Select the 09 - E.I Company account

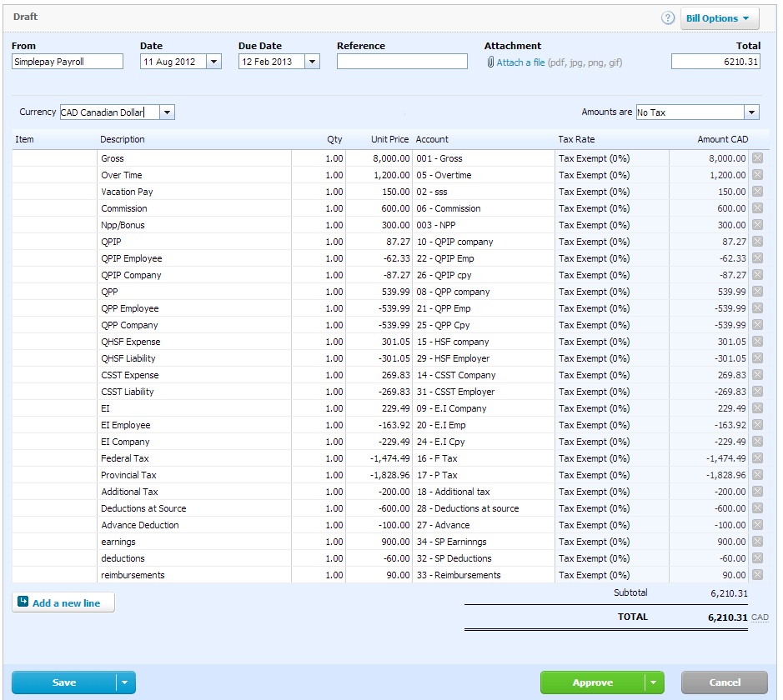click(x=484, y=408)
